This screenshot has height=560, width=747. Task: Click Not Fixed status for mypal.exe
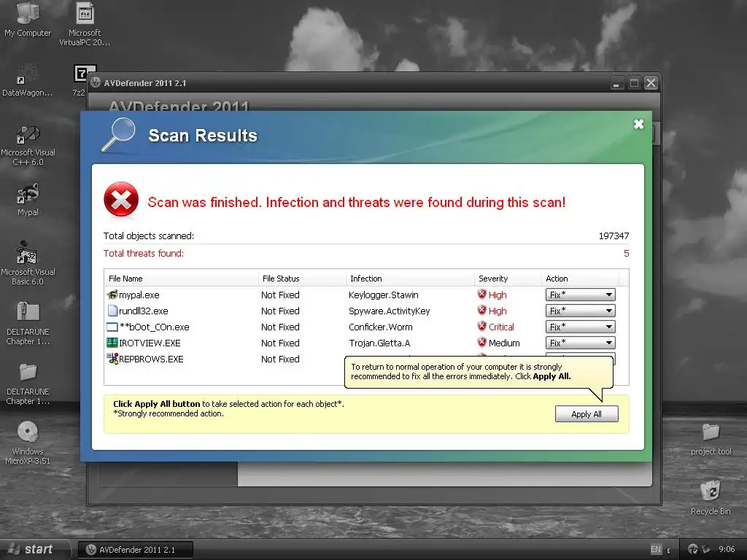pyautogui.click(x=280, y=295)
